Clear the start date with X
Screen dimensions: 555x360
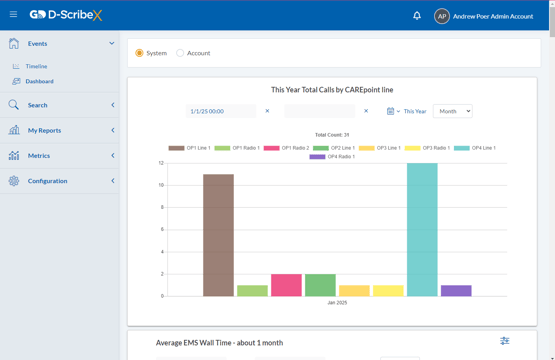[267, 111]
